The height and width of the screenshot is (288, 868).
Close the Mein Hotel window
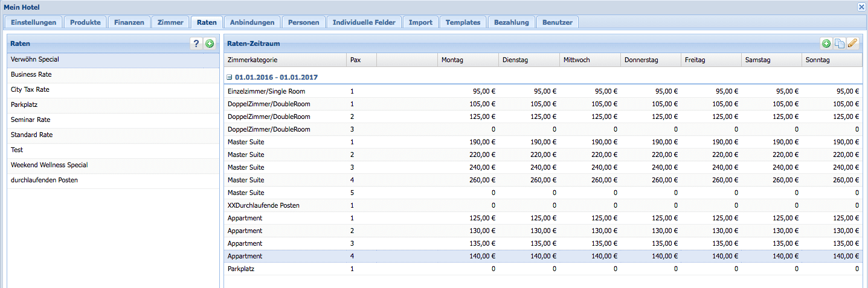pos(861,7)
